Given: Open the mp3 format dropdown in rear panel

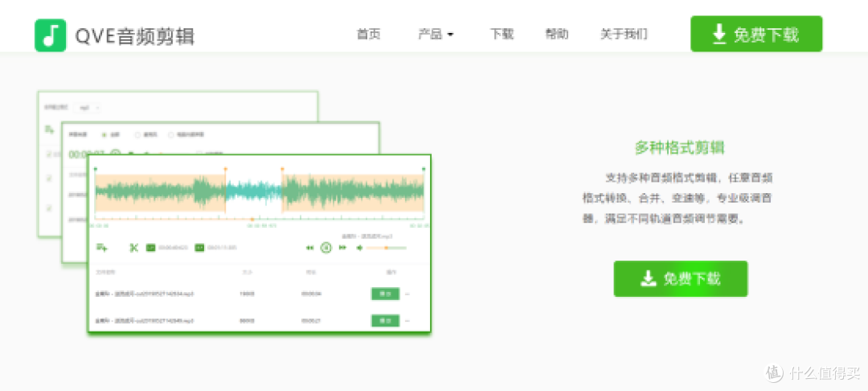Looking at the screenshot, I should tap(88, 108).
